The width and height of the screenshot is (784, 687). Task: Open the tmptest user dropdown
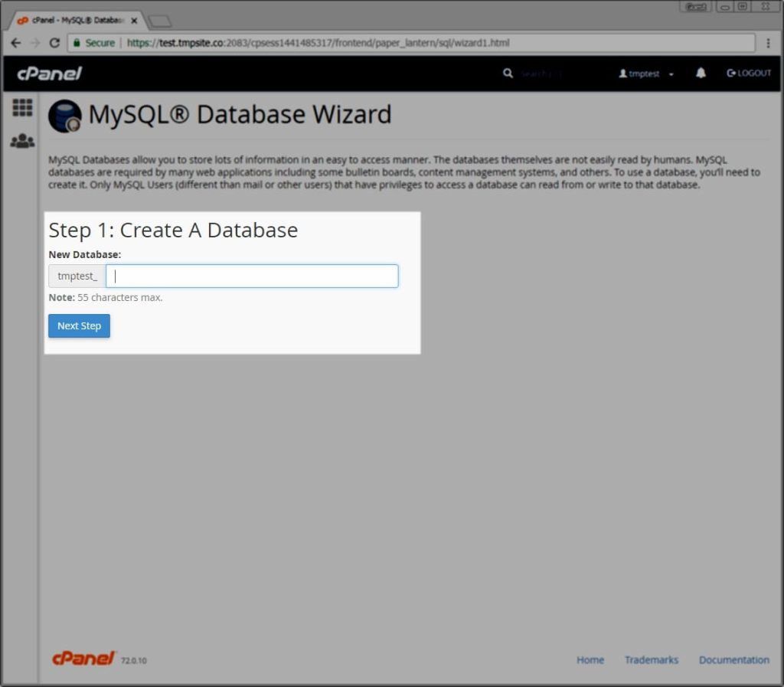click(645, 74)
